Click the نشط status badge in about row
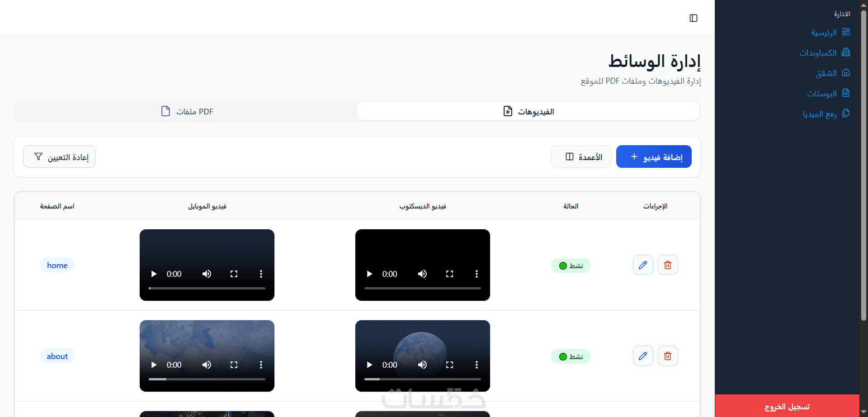This screenshot has height=417, width=868. pos(571,356)
